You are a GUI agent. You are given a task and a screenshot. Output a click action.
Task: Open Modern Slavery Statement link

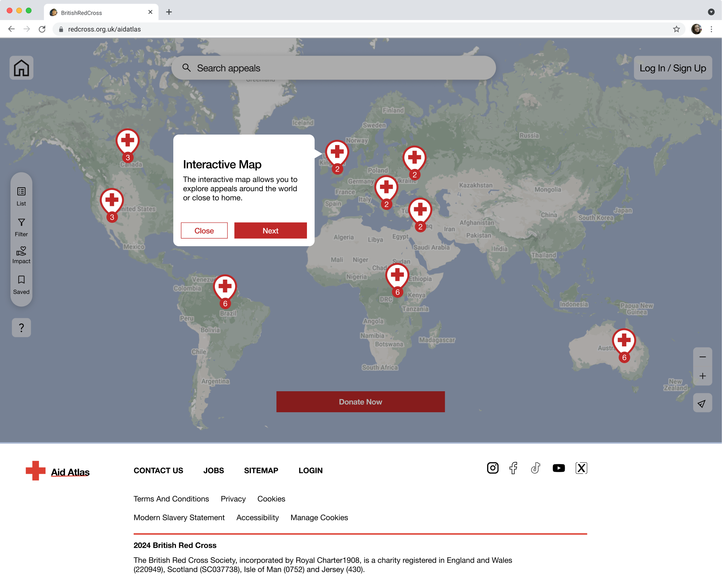tap(179, 518)
